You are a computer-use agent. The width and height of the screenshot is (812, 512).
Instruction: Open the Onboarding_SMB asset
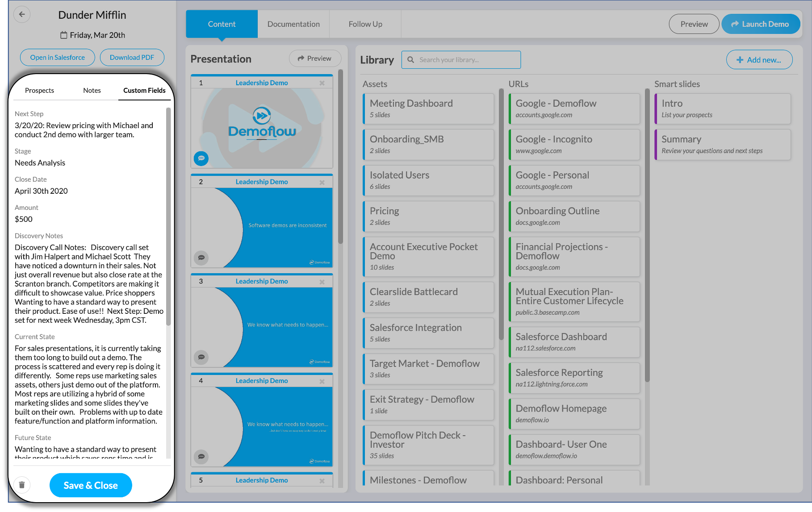[x=428, y=145]
